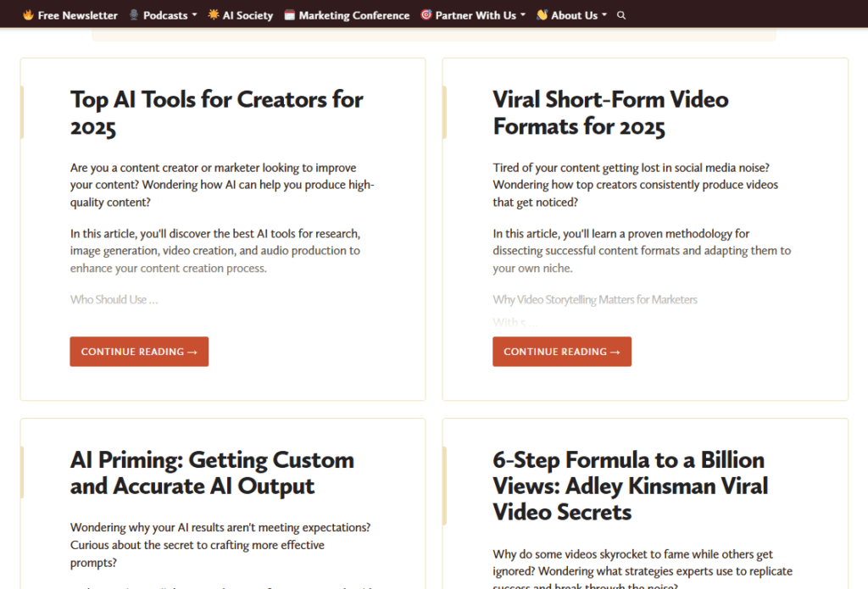Screen dimensions: 868x589
Task: Click the search magnifier icon in navbar
Action: 621,15
